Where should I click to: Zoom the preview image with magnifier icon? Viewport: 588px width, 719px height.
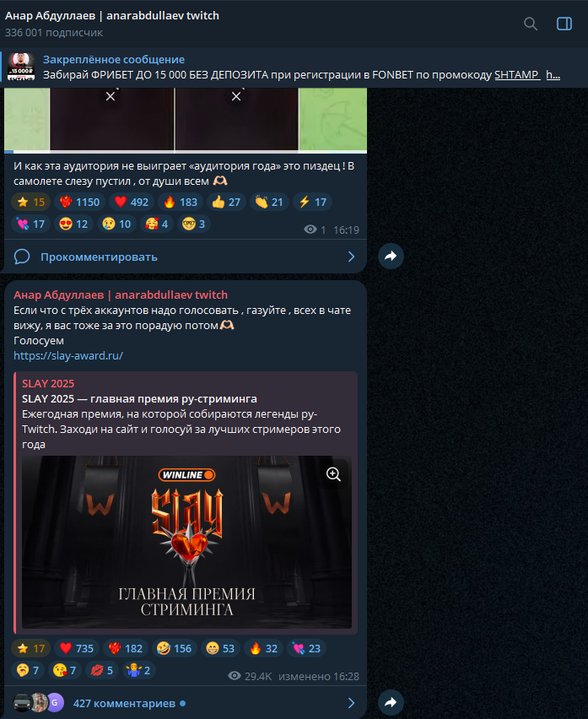[333, 474]
